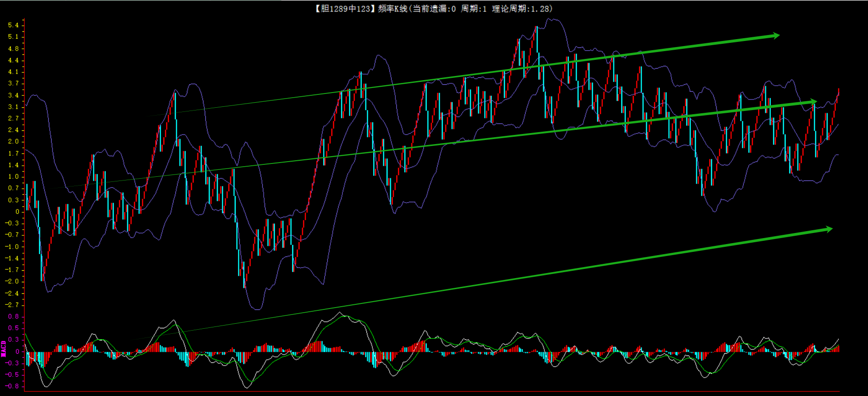Click the 5.4 label on the price axis
Image resolution: width=868 pixels, height=396 pixels.
click(13, 25)
